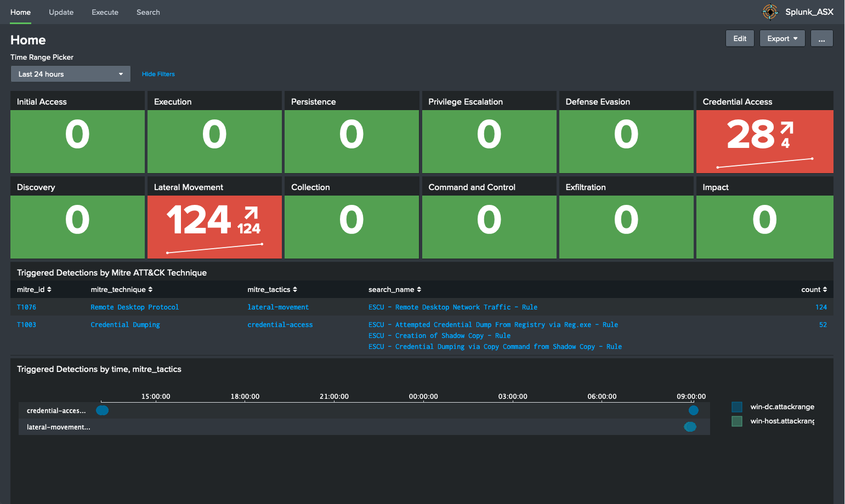Sort by count column arrows
845x504 pixels.
pyautogui.click(x=825, y=289)
